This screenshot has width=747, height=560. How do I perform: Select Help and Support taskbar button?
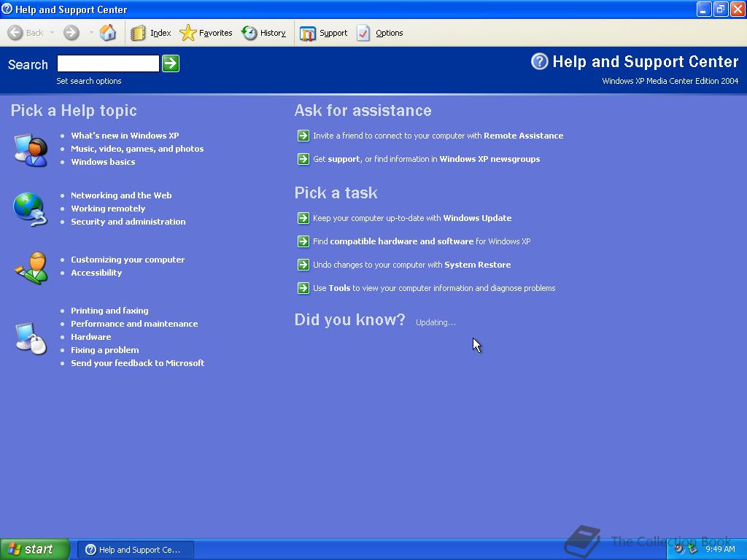(136, 550)
